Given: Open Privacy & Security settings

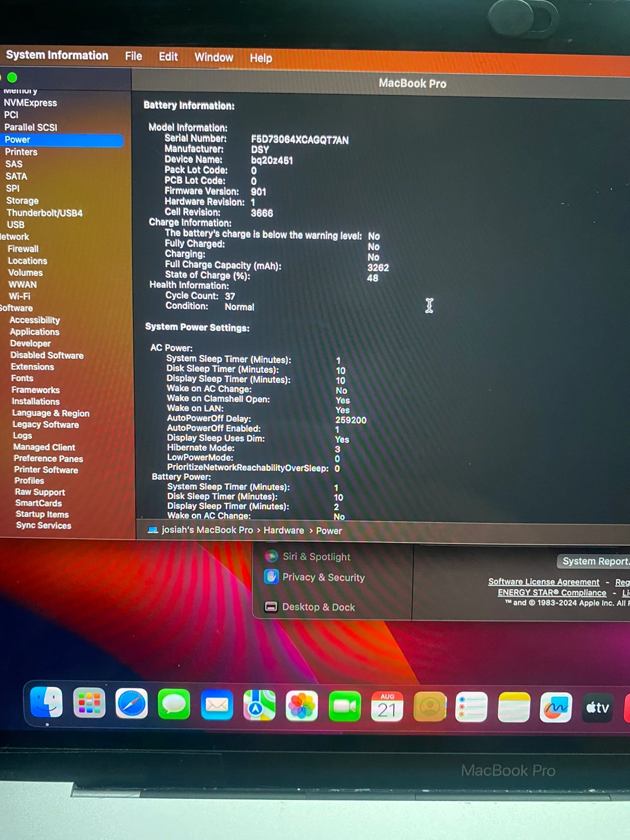Looking at the screenshot, I should [x=323, y=577].
